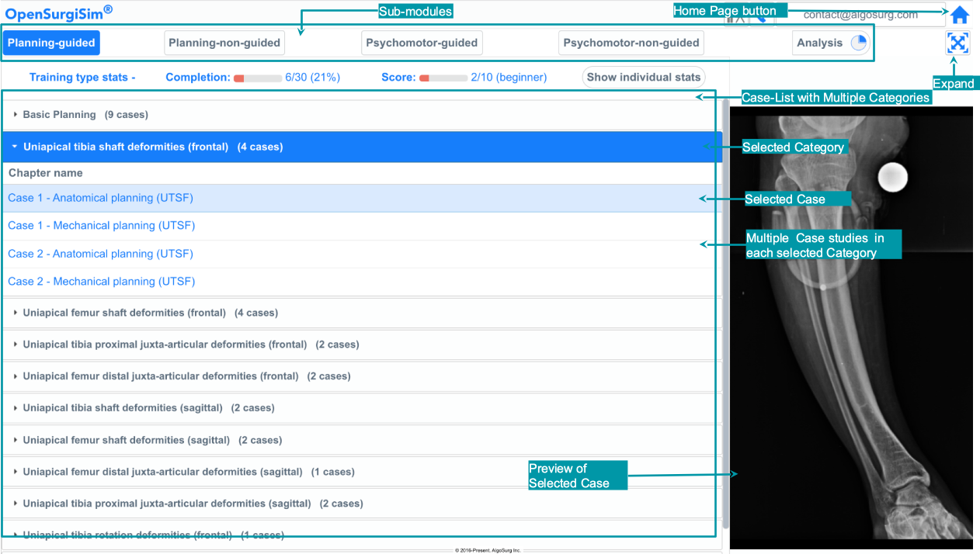
Task: Switch to Planning-guided tab
Action: point(51,43)
